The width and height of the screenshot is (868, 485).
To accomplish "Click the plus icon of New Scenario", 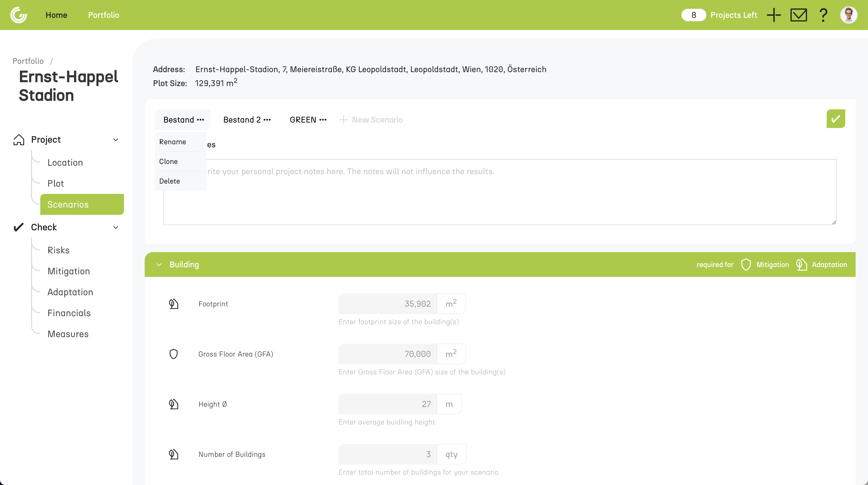I will pos(343,120).
